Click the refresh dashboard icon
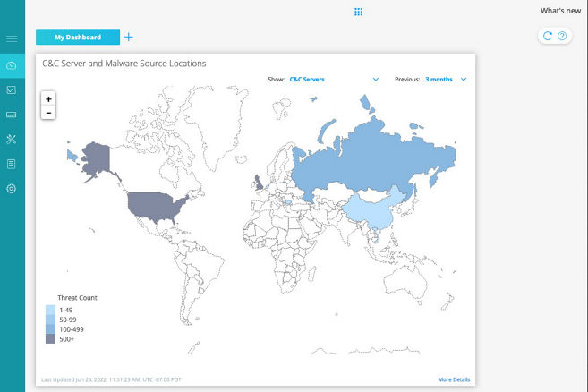The image size is (588, 392). [547, 36]
